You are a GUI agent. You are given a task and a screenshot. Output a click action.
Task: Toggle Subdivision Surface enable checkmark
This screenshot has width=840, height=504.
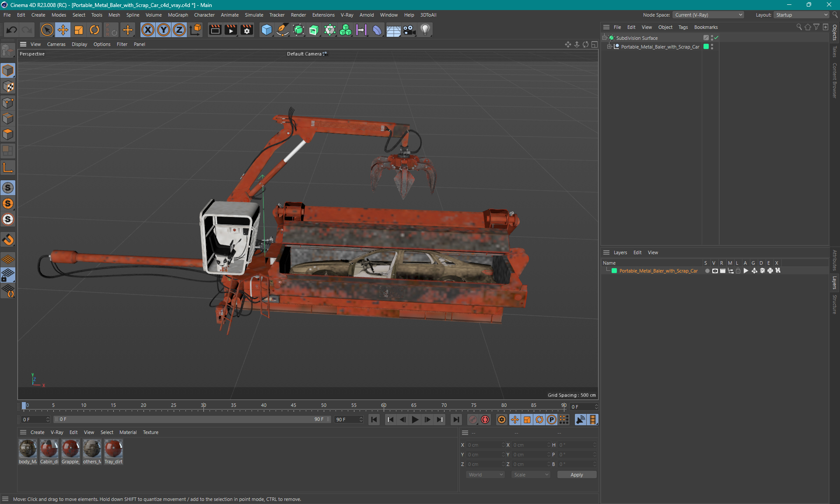716,38
